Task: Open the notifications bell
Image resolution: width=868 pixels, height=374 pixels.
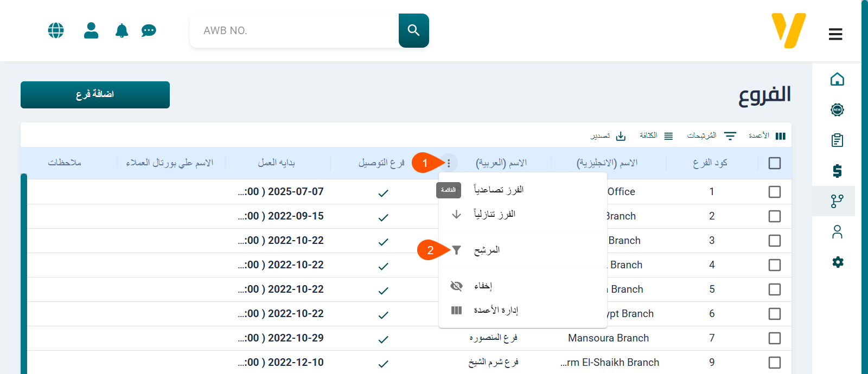Action: point(122,30)
